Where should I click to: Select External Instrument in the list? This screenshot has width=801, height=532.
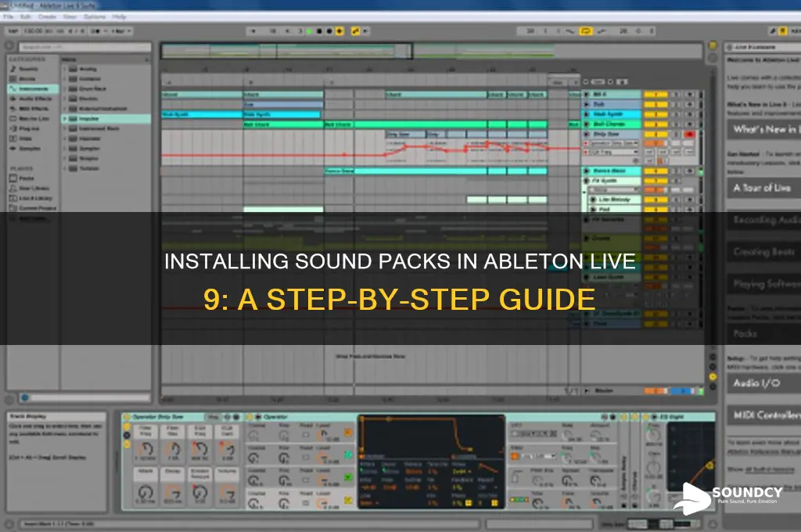point(102,108)
